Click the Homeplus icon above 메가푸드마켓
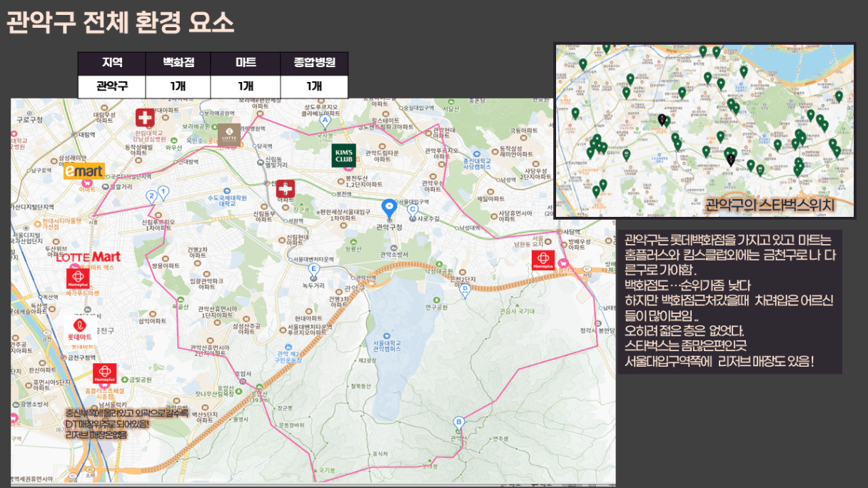This screenshot has height=488, width=868. point(78,277)
